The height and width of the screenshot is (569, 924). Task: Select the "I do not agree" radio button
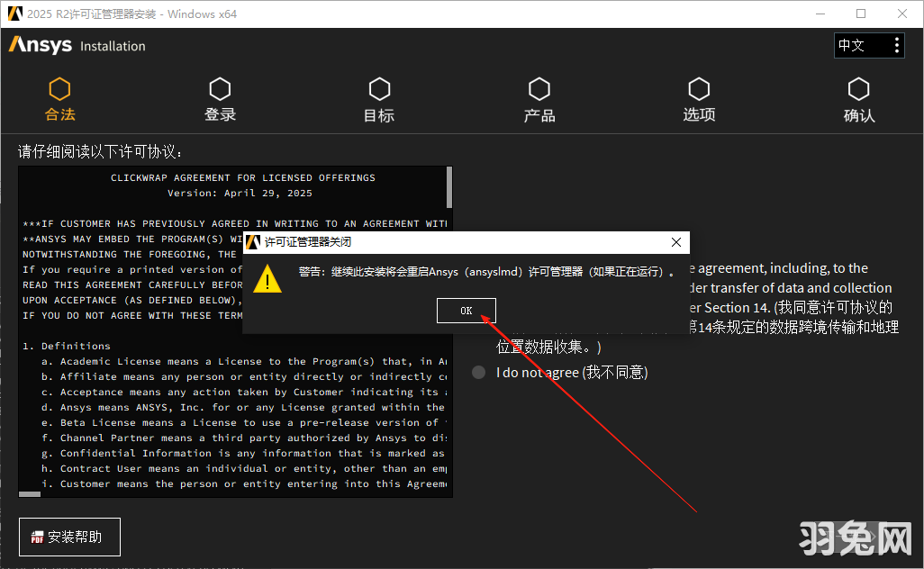[479, 373]
